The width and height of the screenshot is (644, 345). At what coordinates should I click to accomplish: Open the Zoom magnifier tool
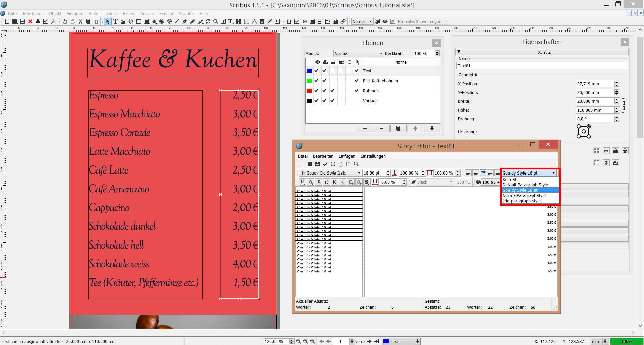pyautogui.click(x=215, y=21)
